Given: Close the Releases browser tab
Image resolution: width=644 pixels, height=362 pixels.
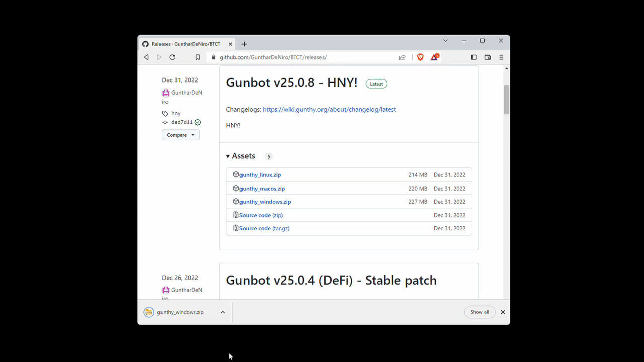Looking at the screenshot, I should [230, 44].
